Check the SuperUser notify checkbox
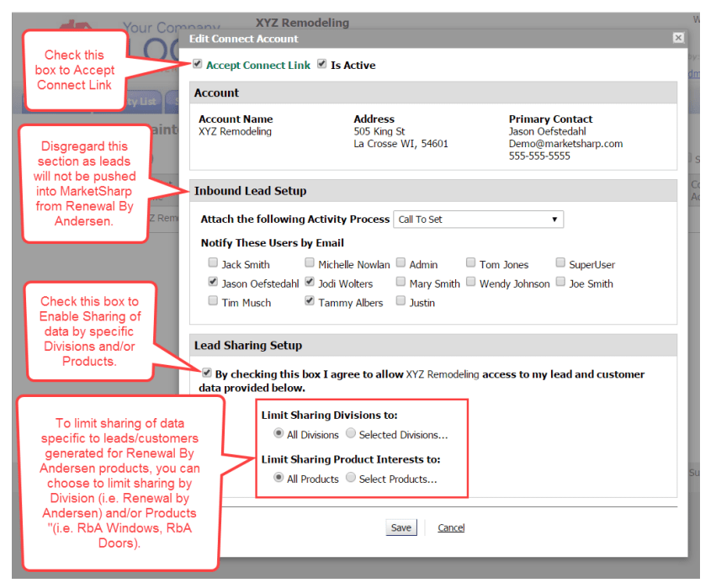The height and width of the screenshot is (588, 716). pyautogui.click(x=560, y=262)
